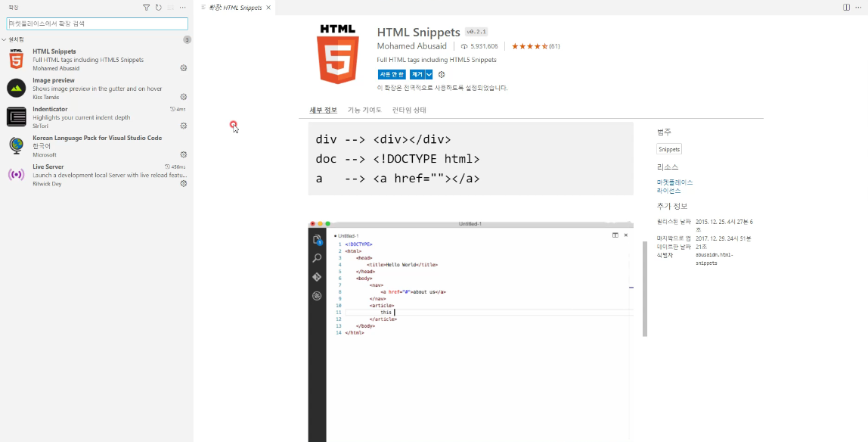
Task: Open the gear menu for HTML Snippets row
Action: tap(184, 68)
